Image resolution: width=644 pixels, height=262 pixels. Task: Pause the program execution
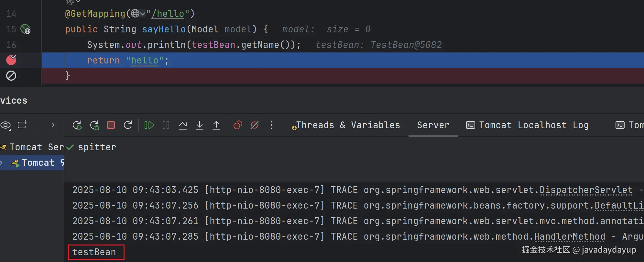click(x=166, y=125)
